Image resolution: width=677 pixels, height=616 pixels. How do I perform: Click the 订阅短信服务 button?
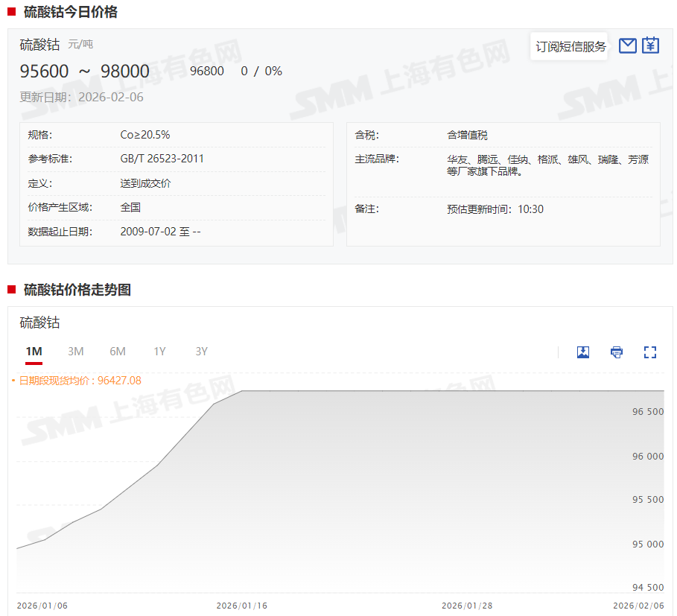(570, 47)
